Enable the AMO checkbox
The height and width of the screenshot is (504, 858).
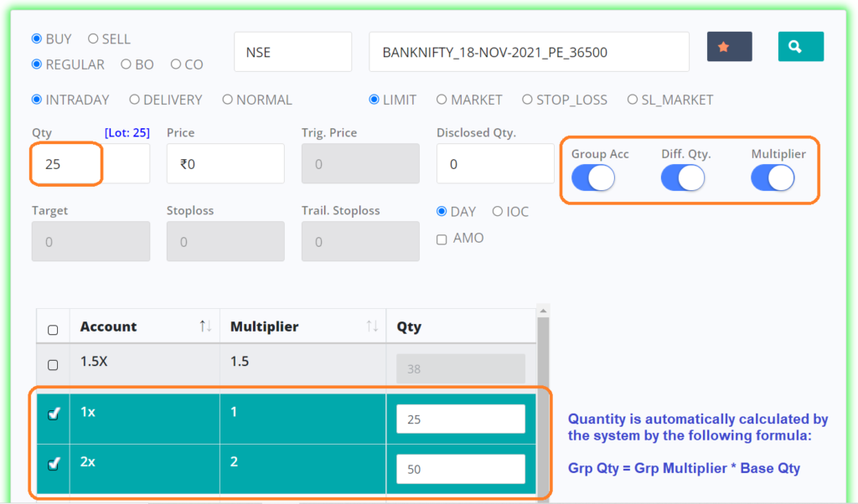(442, 239)
